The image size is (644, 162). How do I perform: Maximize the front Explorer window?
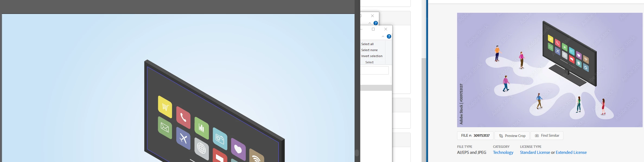coord(373,29)
